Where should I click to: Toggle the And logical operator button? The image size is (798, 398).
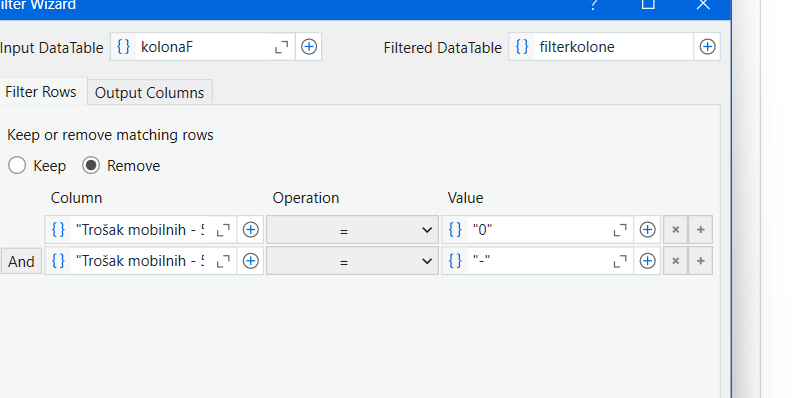pos(21,261)
